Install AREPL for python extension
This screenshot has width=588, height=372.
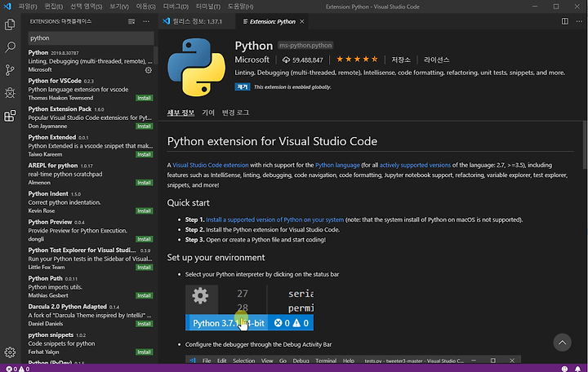[x=144, y=183]
